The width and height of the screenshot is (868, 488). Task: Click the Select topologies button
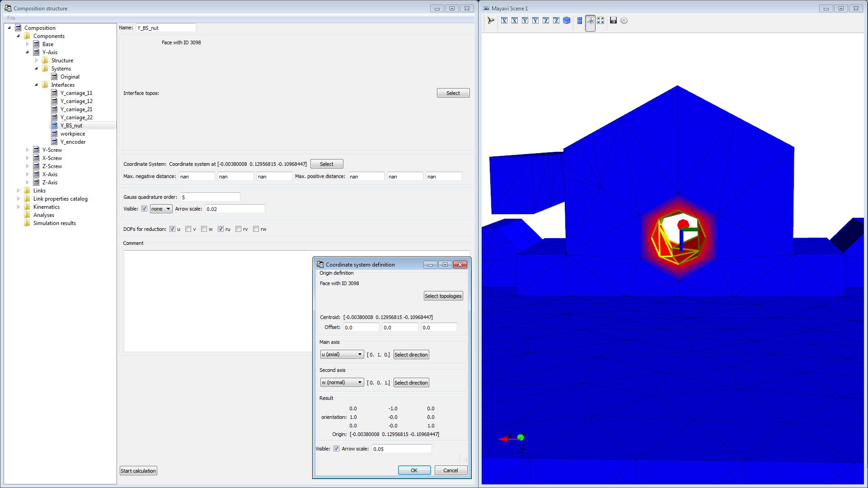pos(443,296)
